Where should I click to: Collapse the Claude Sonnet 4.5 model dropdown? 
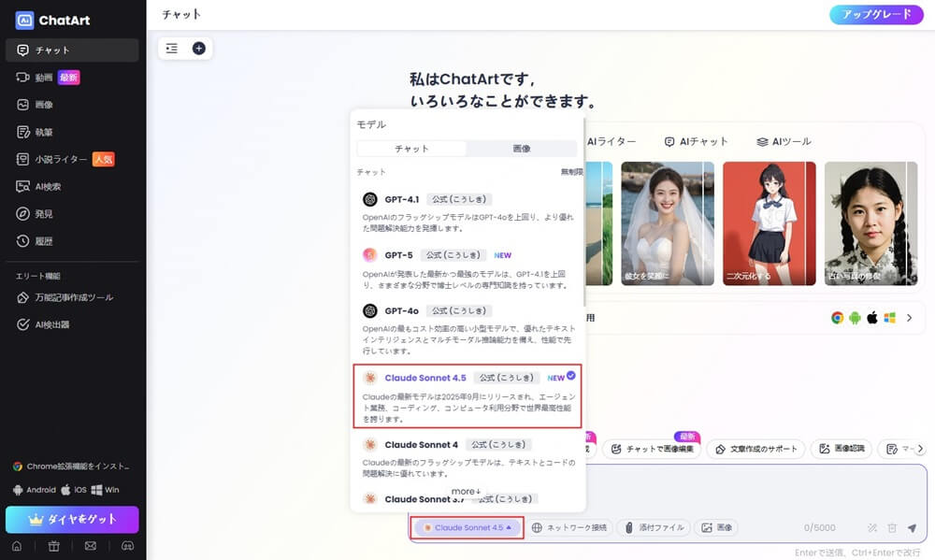(x=467, y=528)
